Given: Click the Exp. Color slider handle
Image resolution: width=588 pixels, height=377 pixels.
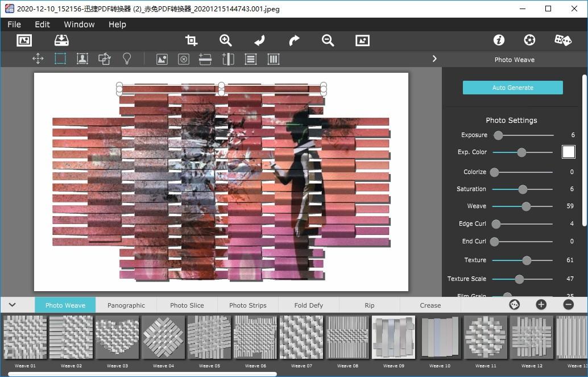Looking at the screenshot, I should pos(521,152).
